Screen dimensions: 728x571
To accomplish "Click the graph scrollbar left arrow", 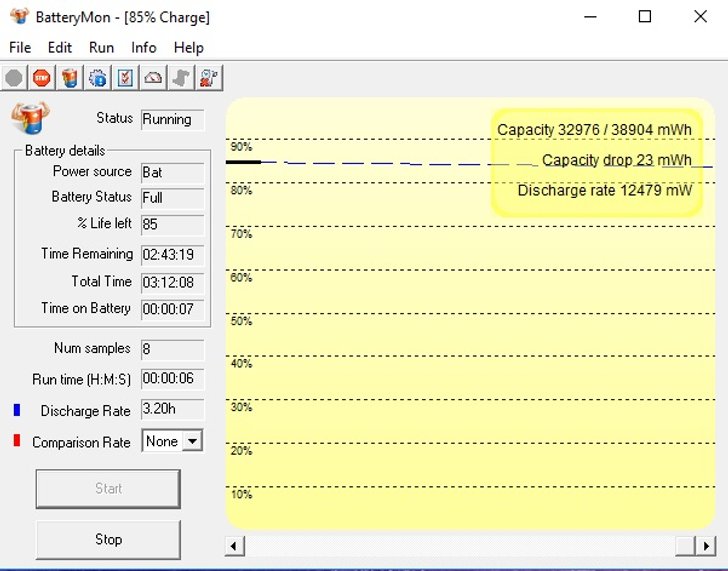I will point(234,546).
